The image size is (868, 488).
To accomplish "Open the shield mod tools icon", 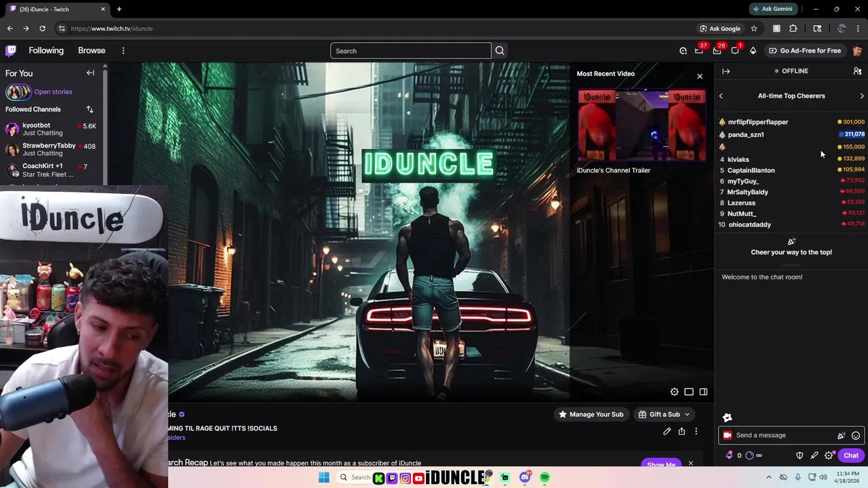I will pyautogui.click(x=800, y=455).
